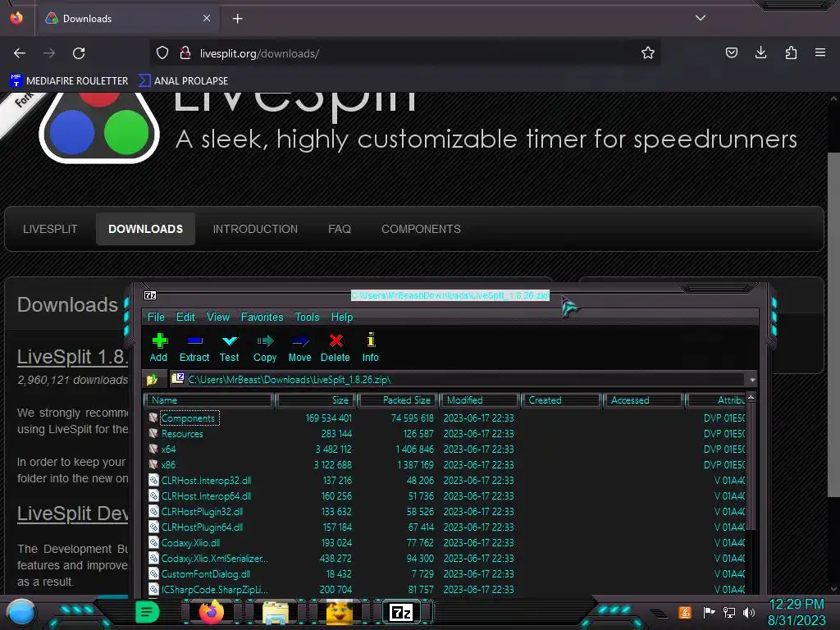Save page to Pocket
Screen dimensions: 840x630
pos(731,52)
